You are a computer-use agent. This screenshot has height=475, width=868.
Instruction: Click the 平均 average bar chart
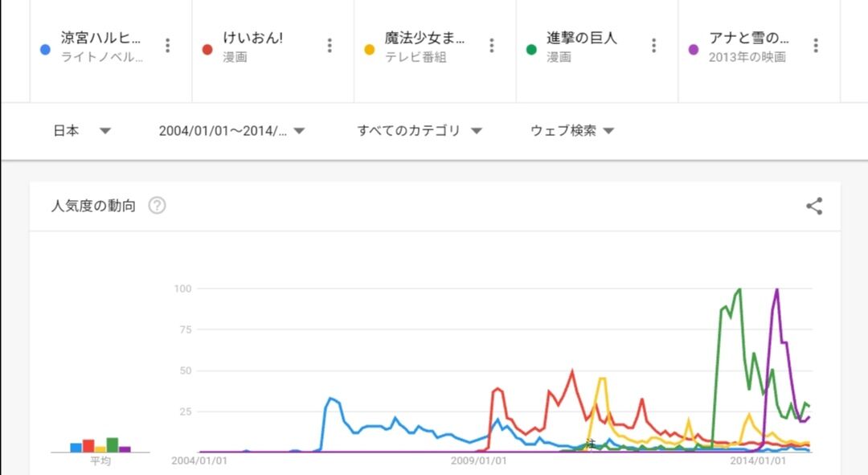[x=100, y=444]
